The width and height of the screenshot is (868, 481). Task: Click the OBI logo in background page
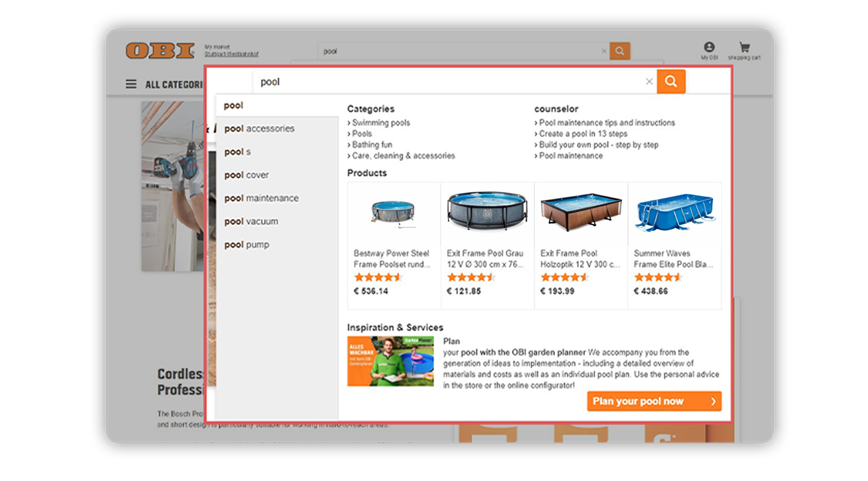pyautogui.click(x=160, y=51)
